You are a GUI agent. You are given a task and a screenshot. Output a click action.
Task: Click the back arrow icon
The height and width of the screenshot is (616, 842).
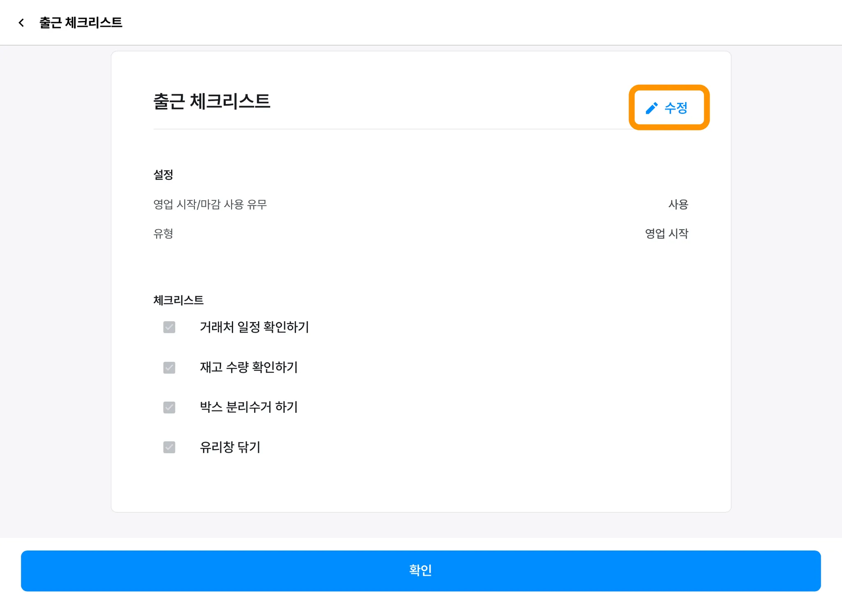pos(21,23)
